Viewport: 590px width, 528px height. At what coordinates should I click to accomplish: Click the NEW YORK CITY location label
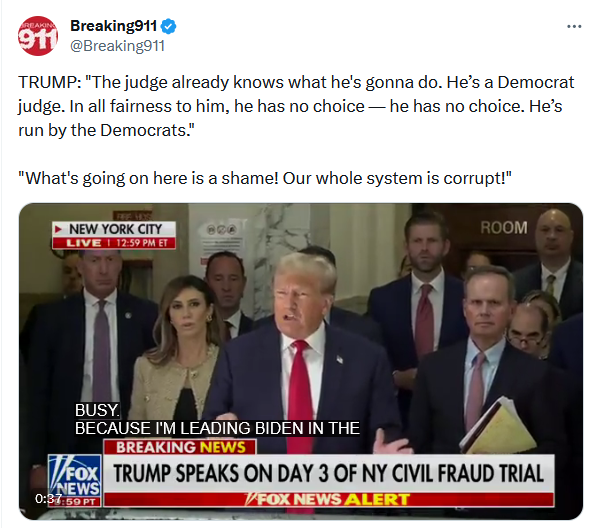pyautogui.click(x=114, y=229)
